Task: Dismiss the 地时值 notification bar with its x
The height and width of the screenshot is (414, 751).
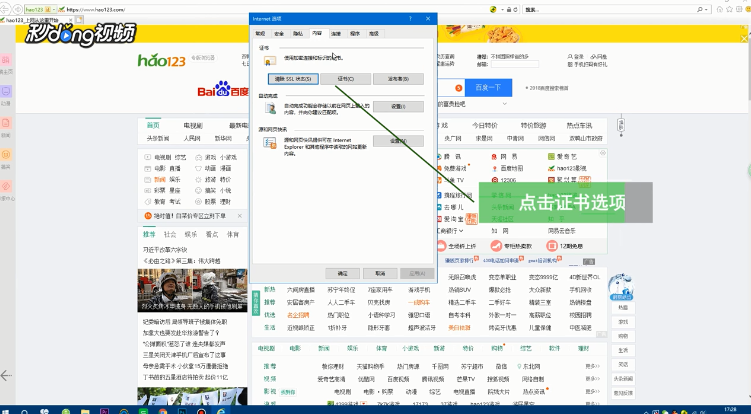Action: pyautogui.click(x=240, y=216)
